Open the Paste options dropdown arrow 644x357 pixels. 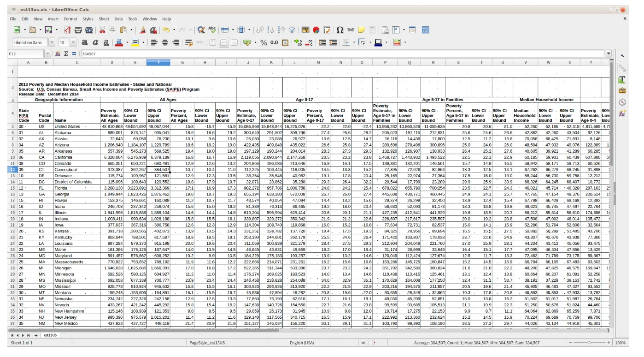[131, 30]
